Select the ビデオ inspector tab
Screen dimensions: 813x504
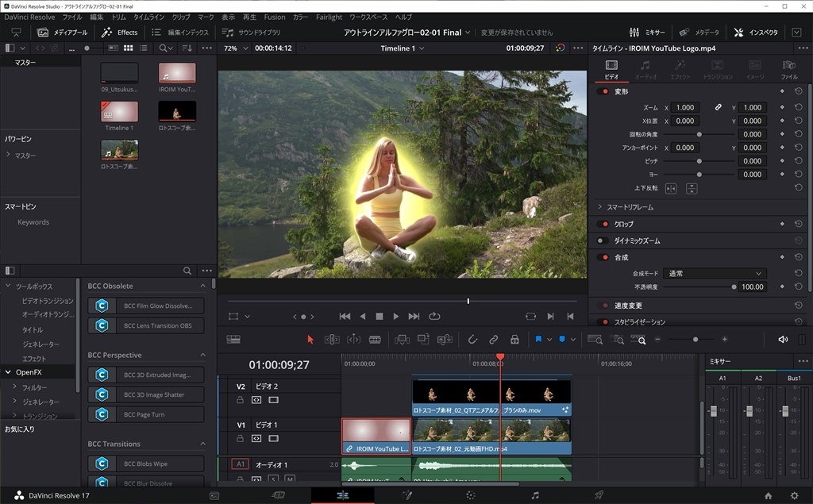612,70
